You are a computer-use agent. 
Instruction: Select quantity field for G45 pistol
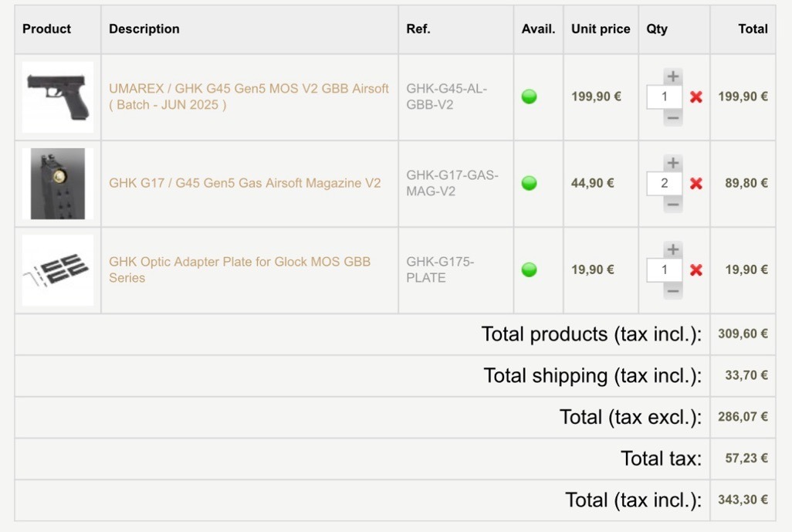664,97
